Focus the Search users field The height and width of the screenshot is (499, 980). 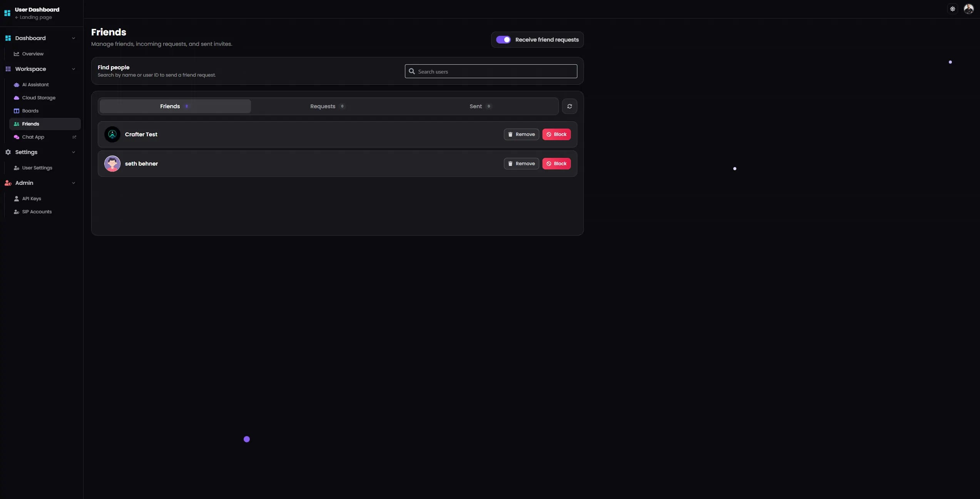[x=491, y=71]
